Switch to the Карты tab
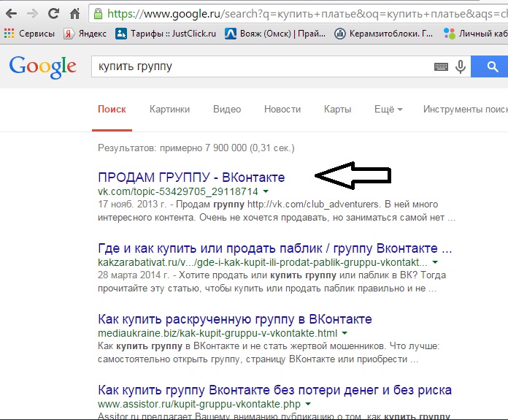Image resolution: width=508 pixels, height=420 pixels. coord(337,110)
